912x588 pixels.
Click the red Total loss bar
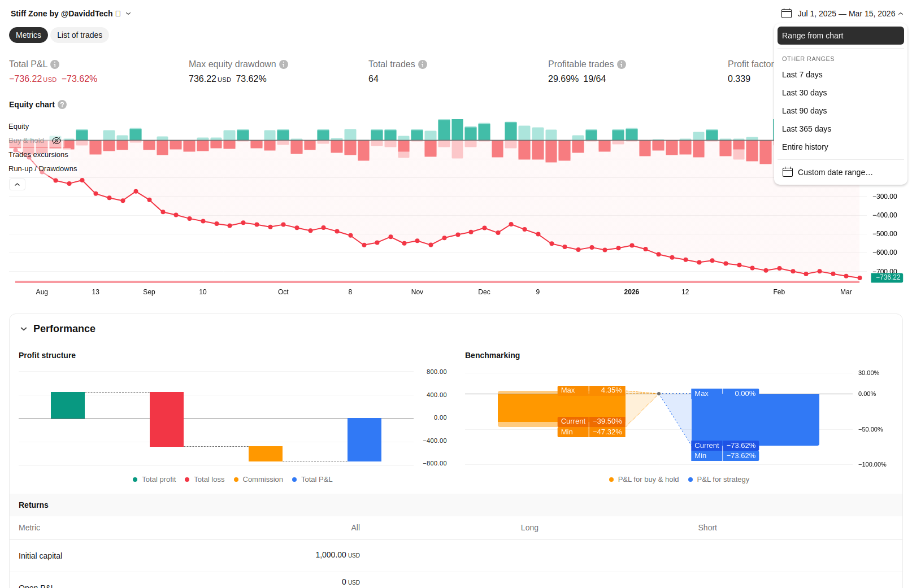click(x=167, y=419)
